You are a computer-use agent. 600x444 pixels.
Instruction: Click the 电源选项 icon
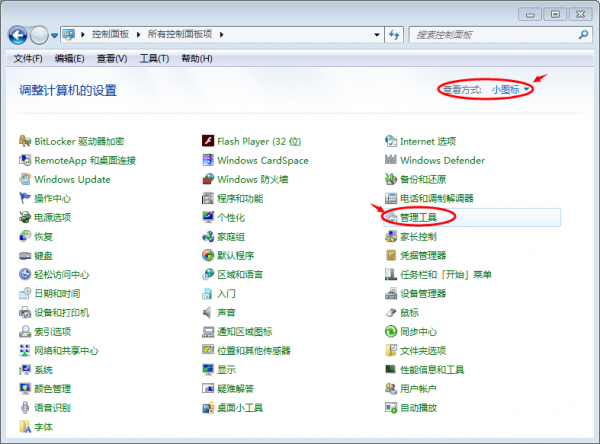25,217
